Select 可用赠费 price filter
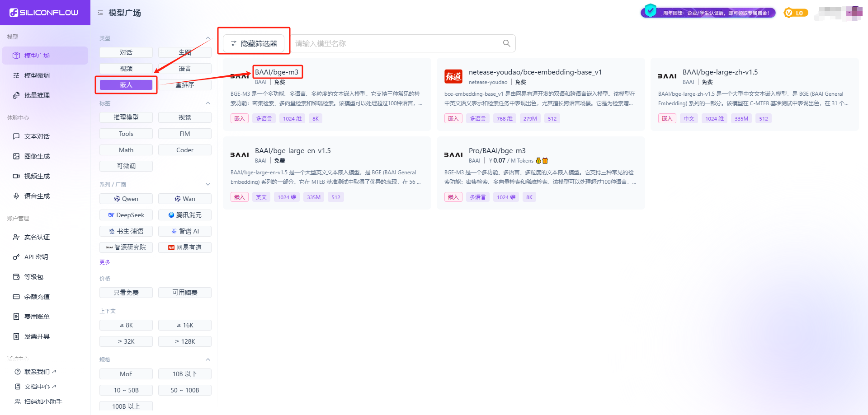The width and height of the screenshot is (868, 415). click(185, 293)
